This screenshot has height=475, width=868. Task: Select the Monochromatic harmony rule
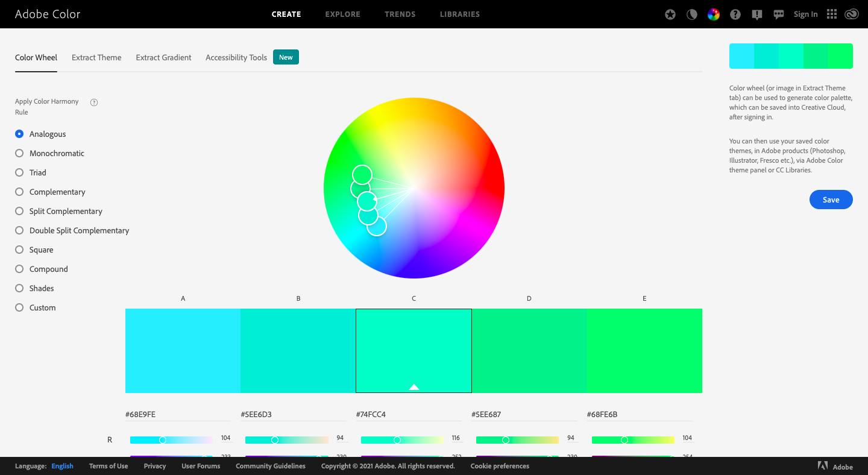point(49,153)
